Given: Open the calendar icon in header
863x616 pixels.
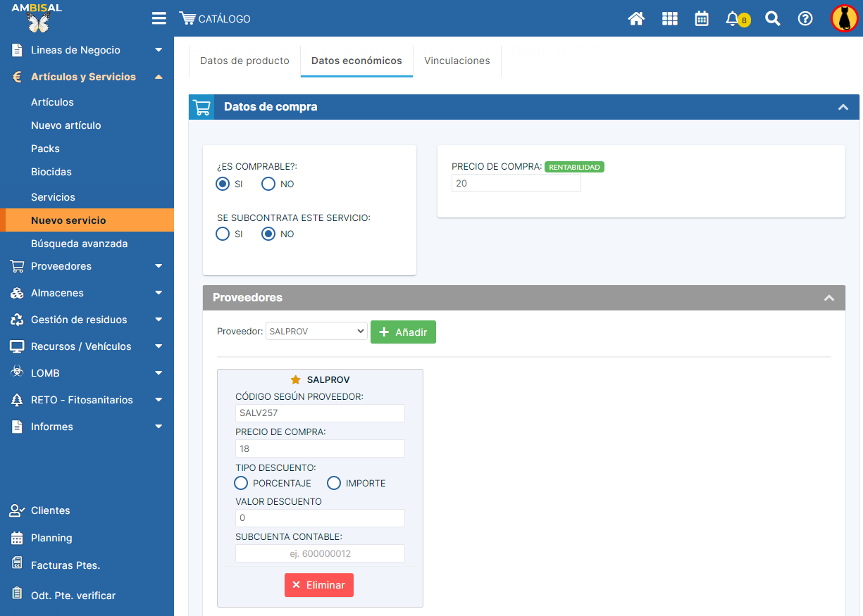Looking at the screenshot, I should pyautogui.click(x=702, y=19).
